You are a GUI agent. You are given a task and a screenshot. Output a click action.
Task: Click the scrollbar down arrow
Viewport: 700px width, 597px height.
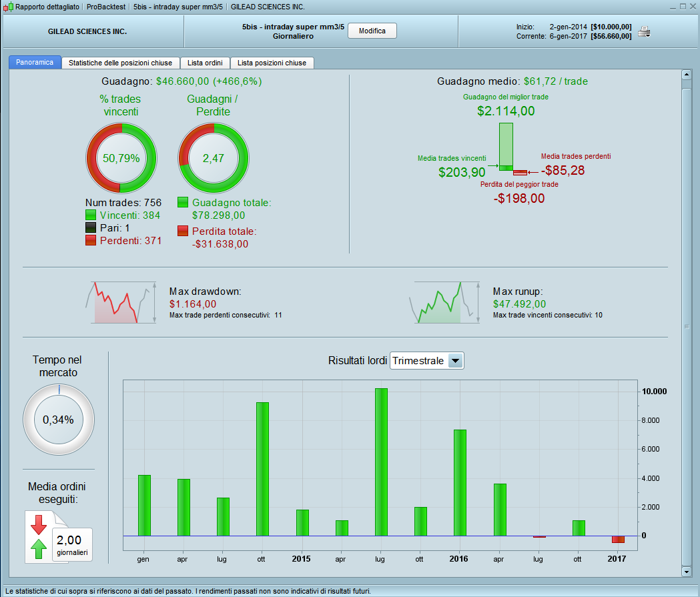[687, 572]
